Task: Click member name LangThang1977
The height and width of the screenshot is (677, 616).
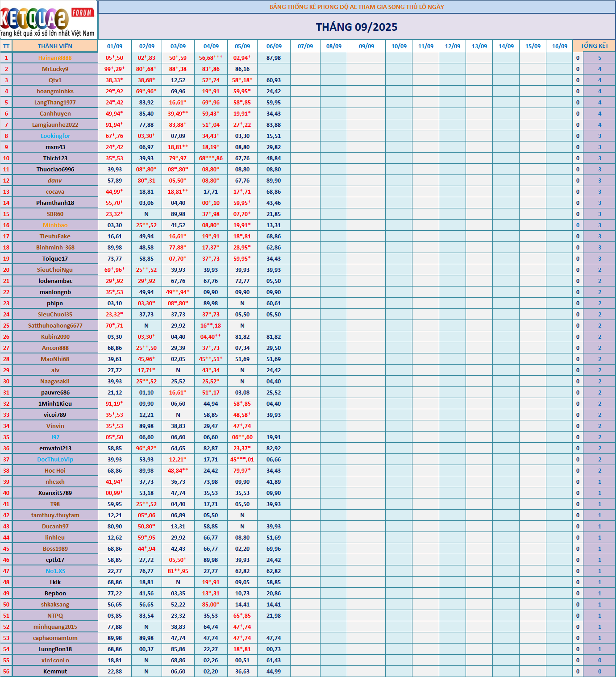Action: pos(55,102)
